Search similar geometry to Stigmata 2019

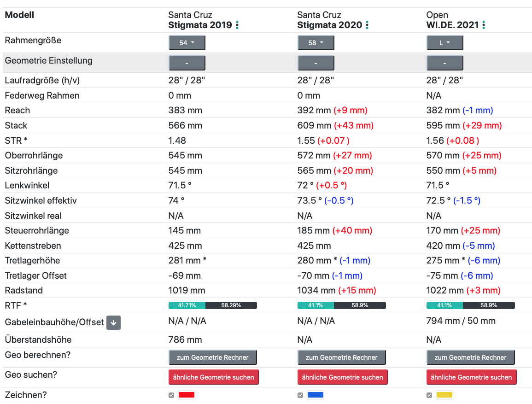(214, 377)
